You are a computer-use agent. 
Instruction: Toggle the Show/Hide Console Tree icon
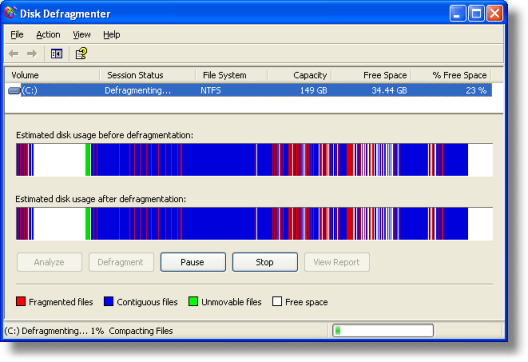coord(57,54)
